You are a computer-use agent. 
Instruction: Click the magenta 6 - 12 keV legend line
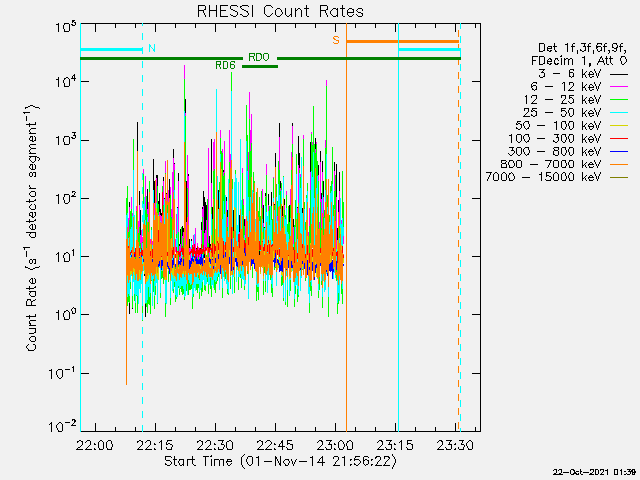coord(619,87)
